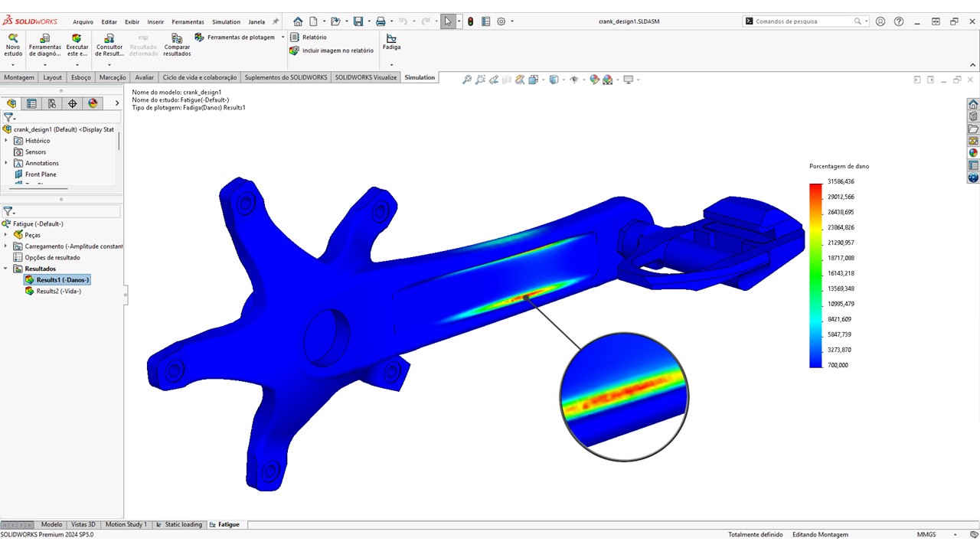This screenshot has width=980, height=551.
Task: Click Zoom to Area magnifier icon
Action: (x=480, y=80)
